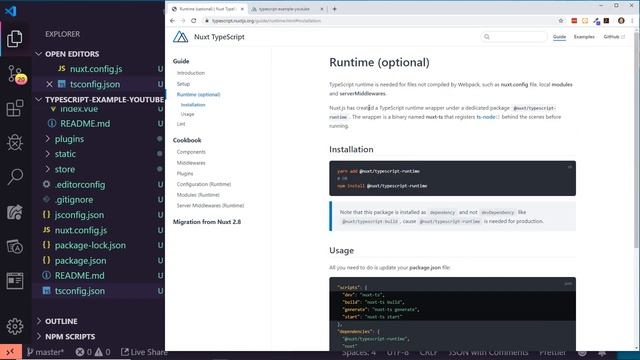The height and width of the screenshot is (360, 640).
Task: Open Migration from Nuxt 2.8
Action: [207, 222]
